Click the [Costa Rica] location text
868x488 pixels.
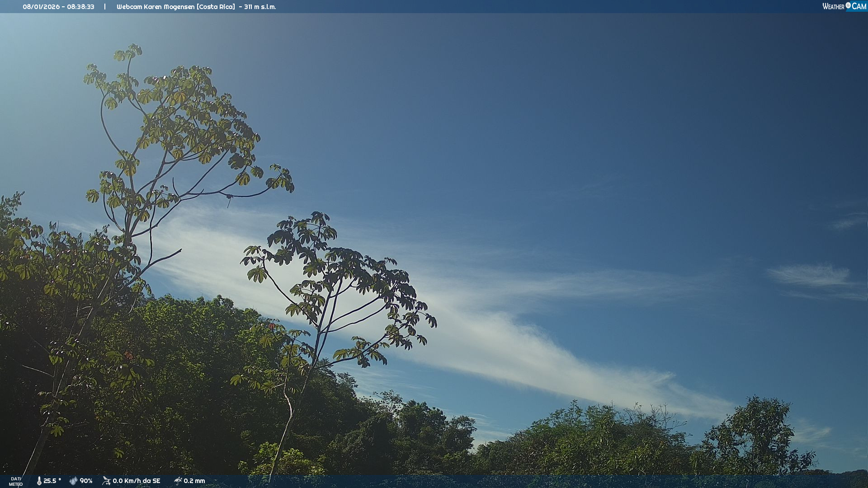coord(216,7)
